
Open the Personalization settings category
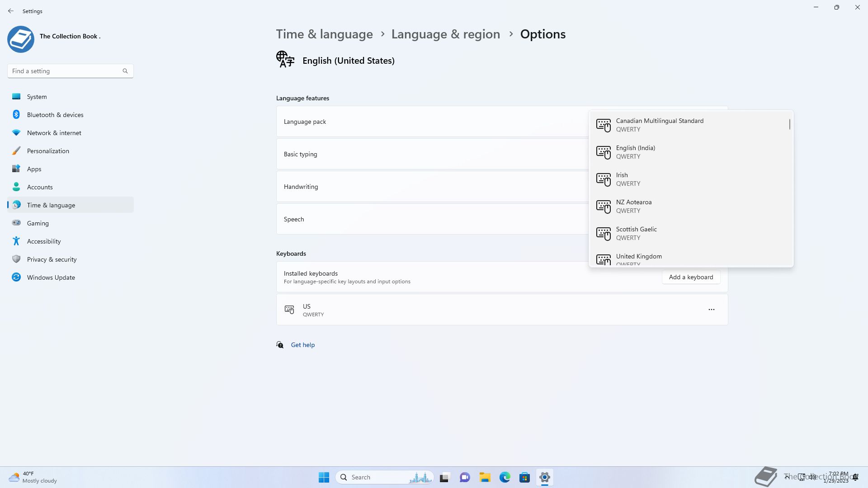48,151
